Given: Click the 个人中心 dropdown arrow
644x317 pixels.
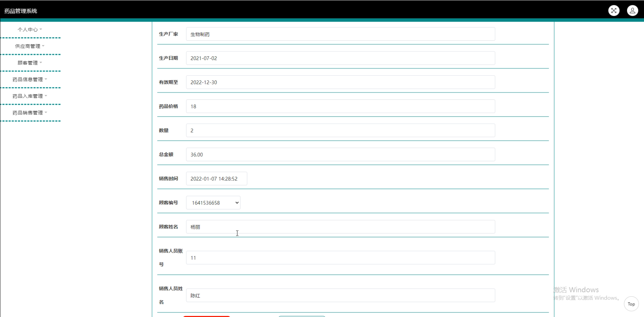Looking at the screenshot, I should coord(41,29).
